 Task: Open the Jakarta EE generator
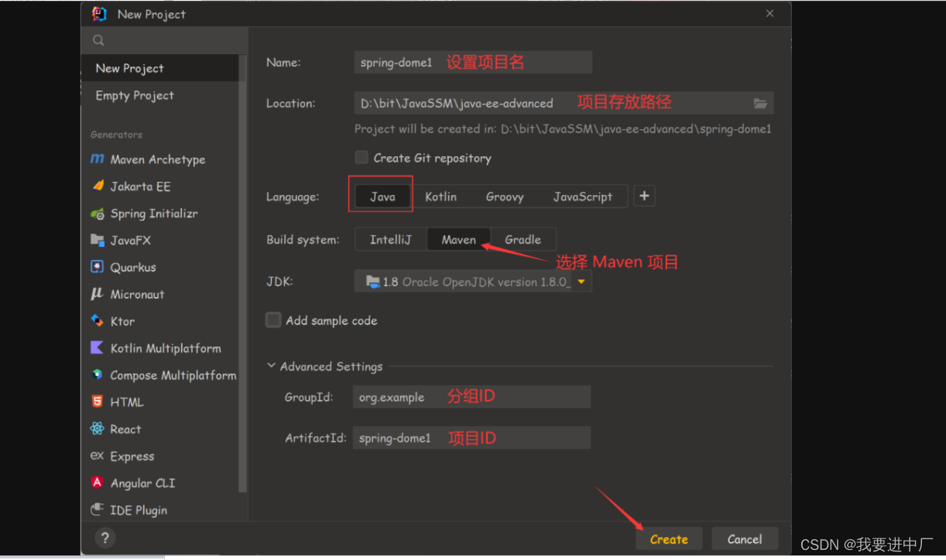point(139,186)
